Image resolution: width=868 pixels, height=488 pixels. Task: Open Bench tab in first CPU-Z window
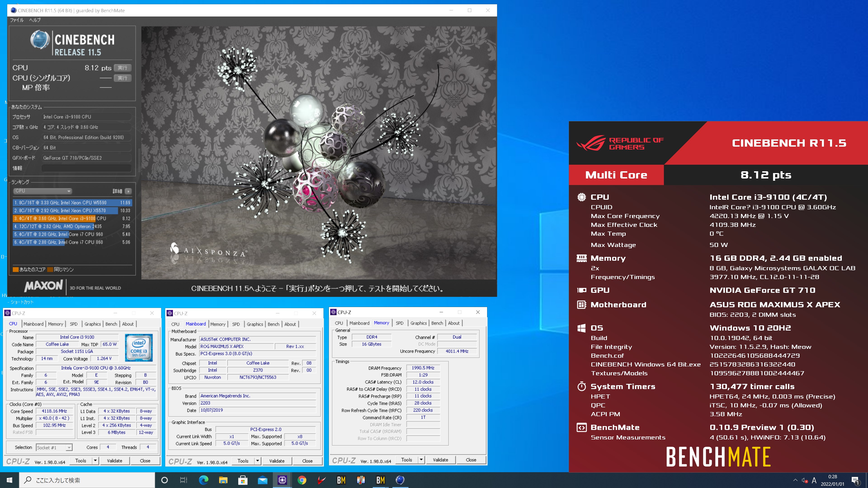111,324
